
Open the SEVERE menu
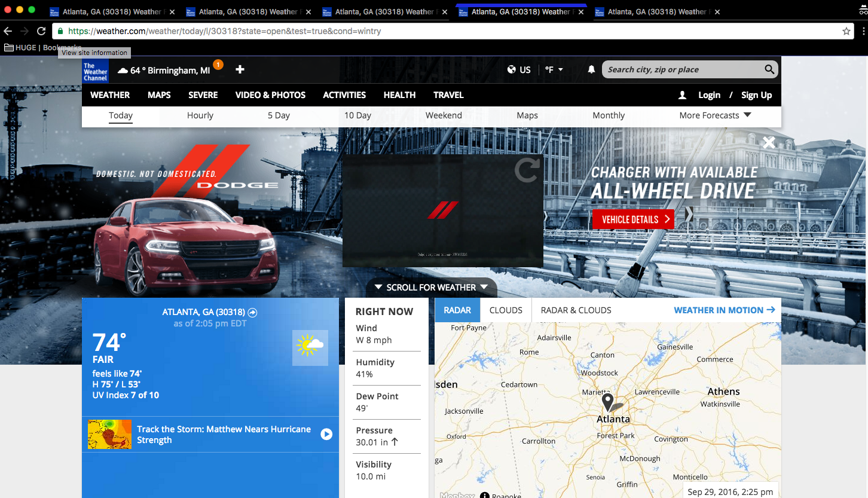[x=203, y=95]
